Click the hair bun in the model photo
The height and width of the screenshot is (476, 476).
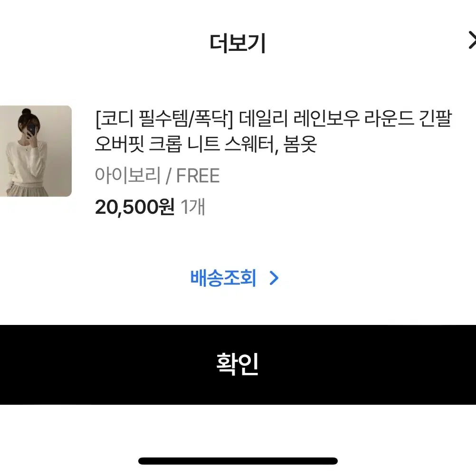pyautogui.click(x=27, y=112)
